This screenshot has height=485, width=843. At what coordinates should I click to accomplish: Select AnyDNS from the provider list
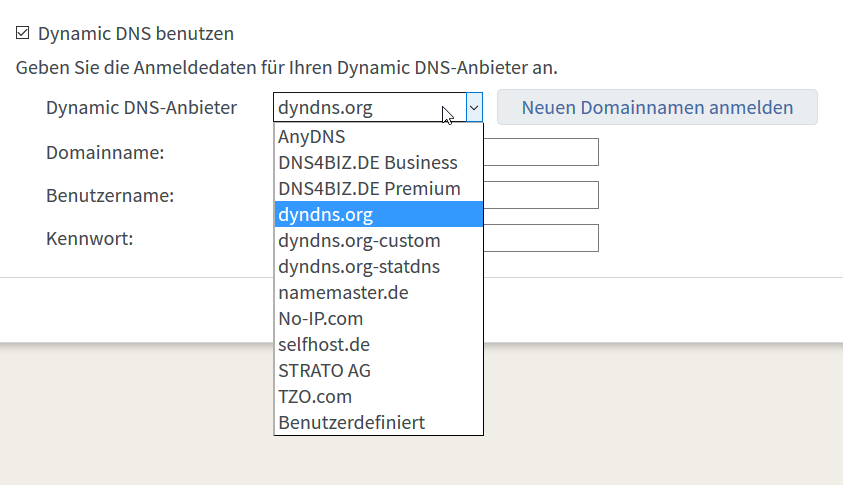378,137
